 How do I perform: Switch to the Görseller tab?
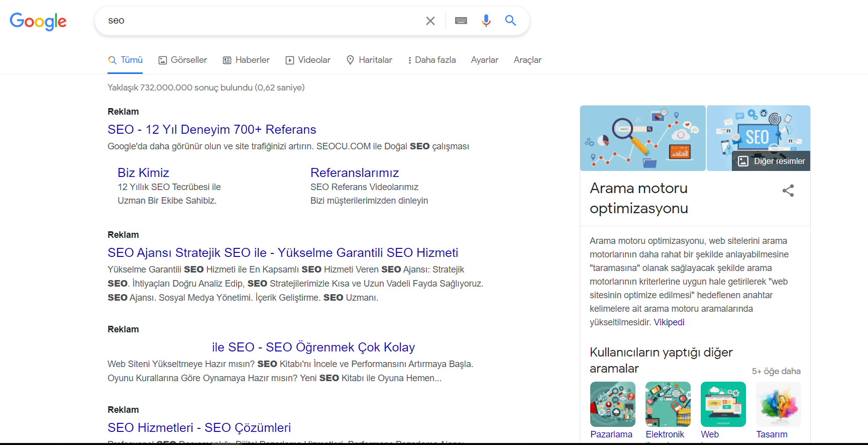pos(183,60)
